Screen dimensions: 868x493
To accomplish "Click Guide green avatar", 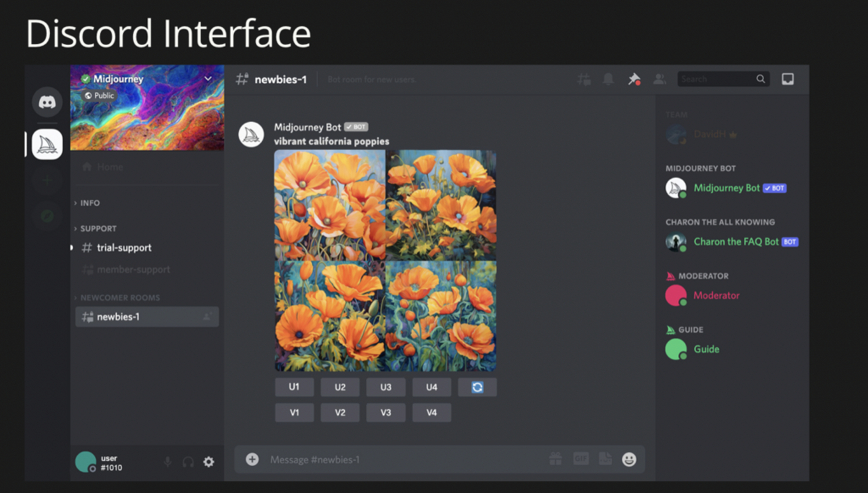I will (676, 349).
